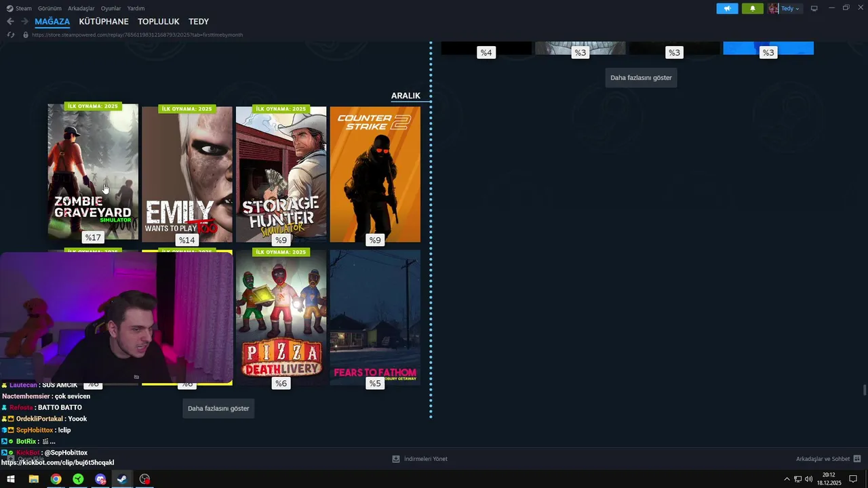Viewport: 868px width, 488px height.
Task: Open Arkadaşlar ve Sohbet panel
Action: click(x=828, y=459)
